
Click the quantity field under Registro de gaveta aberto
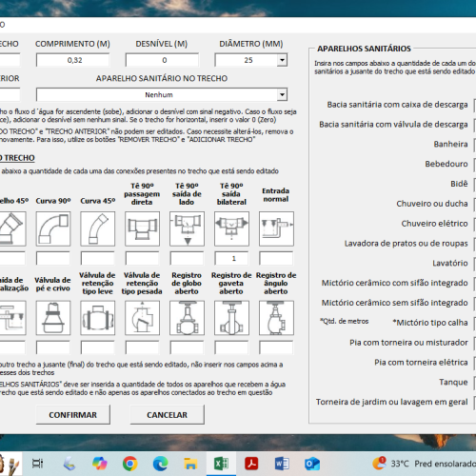231,347
